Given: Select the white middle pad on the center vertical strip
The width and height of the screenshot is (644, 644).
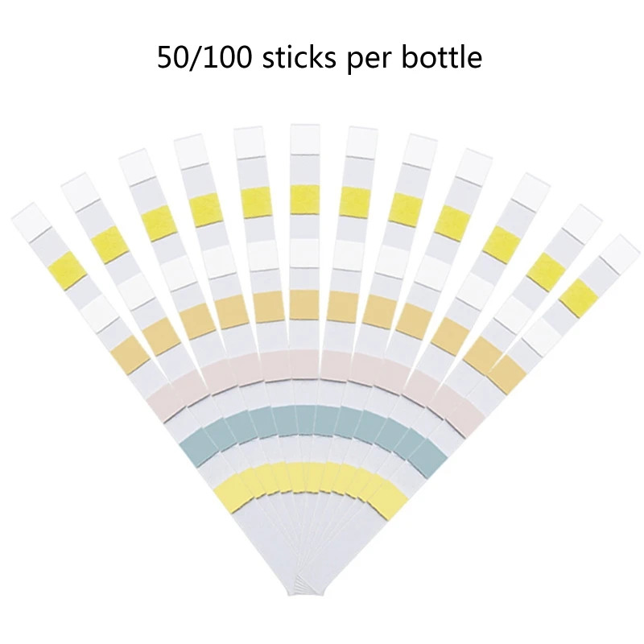Looking at the screenshot, I should [305, 253].
